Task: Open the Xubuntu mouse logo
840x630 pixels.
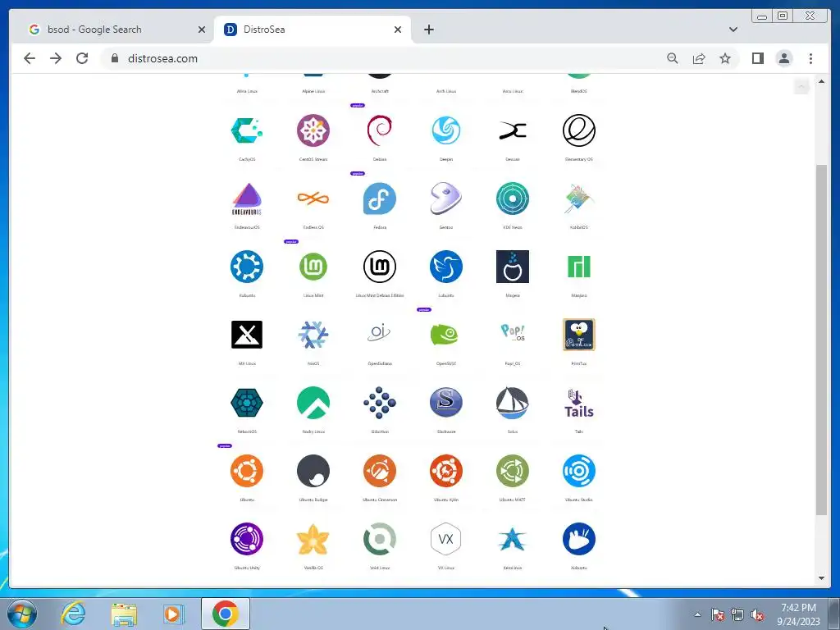Action: pyautogui.click(x=579, y=539)
